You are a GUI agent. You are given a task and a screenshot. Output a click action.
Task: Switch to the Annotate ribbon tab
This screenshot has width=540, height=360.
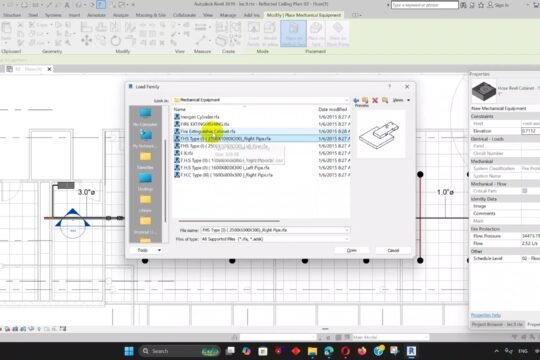[x=96, y=15]
